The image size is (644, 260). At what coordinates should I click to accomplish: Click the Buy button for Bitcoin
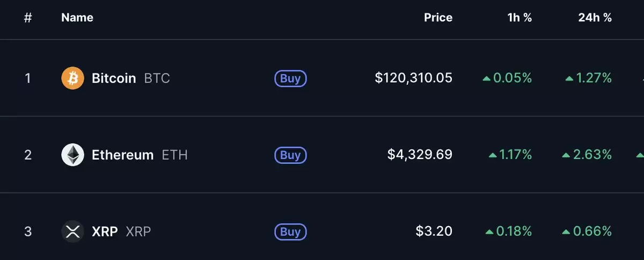(290, 78)
